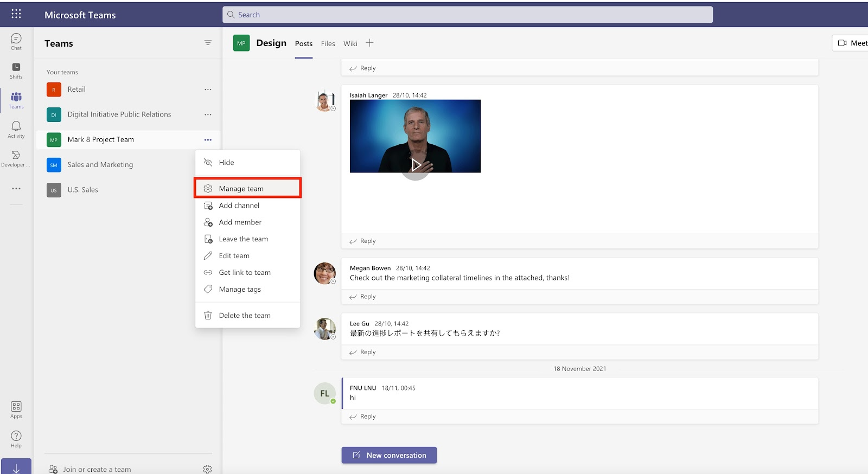Viewport: 868px width, 474px height.
Task: Play Isaiah Langer's video
Action: pyautogui.click(x=416, y=165)
